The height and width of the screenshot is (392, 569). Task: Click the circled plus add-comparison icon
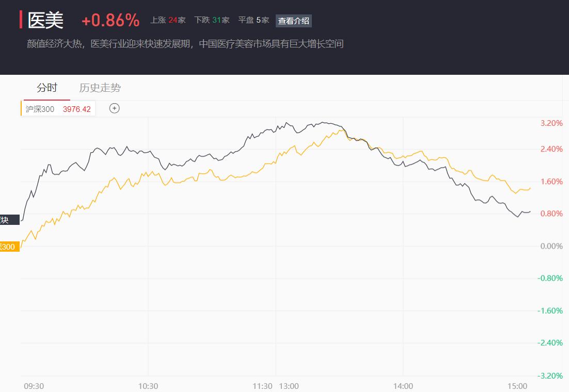coord(115,108)
